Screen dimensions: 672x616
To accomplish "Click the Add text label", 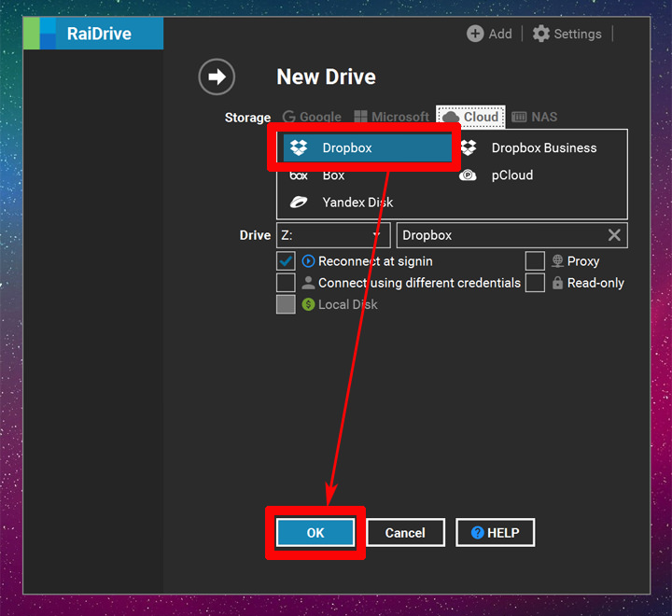I will click(500, 34).
